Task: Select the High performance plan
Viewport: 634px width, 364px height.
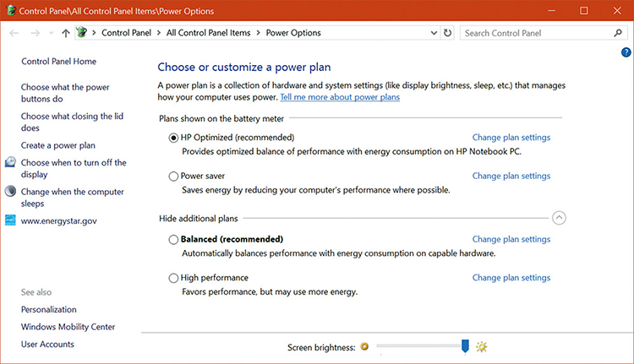Action: (174, 278)
